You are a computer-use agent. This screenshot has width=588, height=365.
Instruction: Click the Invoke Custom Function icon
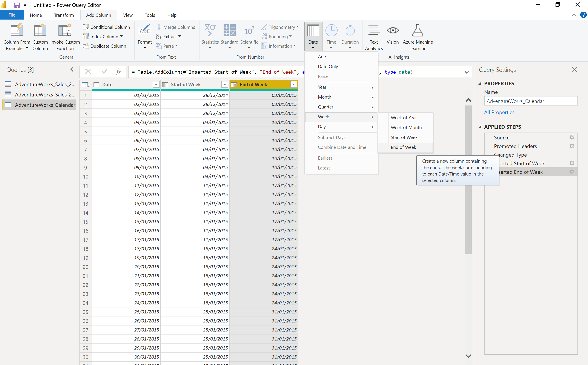pyautogui.click(x=65, y=31)
